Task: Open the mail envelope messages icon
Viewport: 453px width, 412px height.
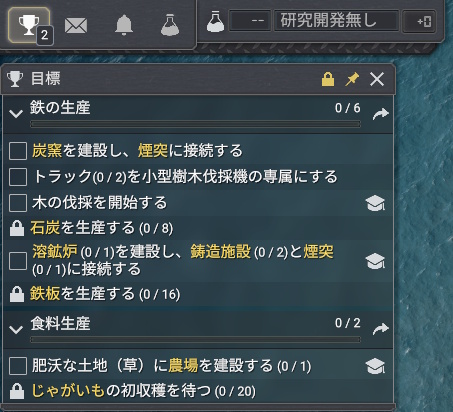Action: [x=76, y=26]
